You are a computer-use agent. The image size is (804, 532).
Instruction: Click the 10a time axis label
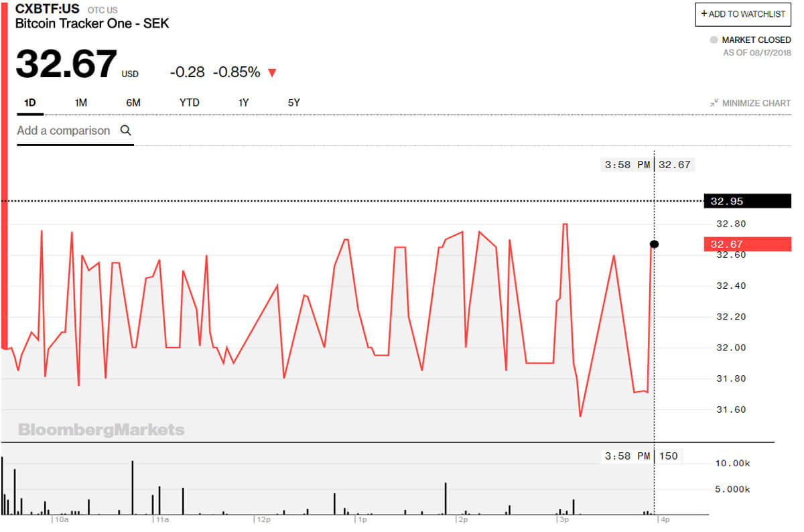click(62, 519)
